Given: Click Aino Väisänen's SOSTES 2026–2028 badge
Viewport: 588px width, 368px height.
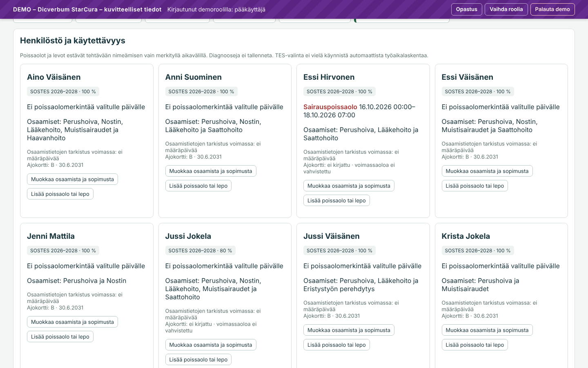Looking at the screenshot, I should (63, 92).
